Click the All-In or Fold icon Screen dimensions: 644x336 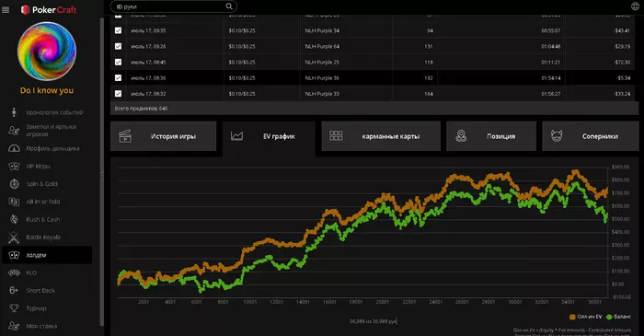(x=14, y=202)
